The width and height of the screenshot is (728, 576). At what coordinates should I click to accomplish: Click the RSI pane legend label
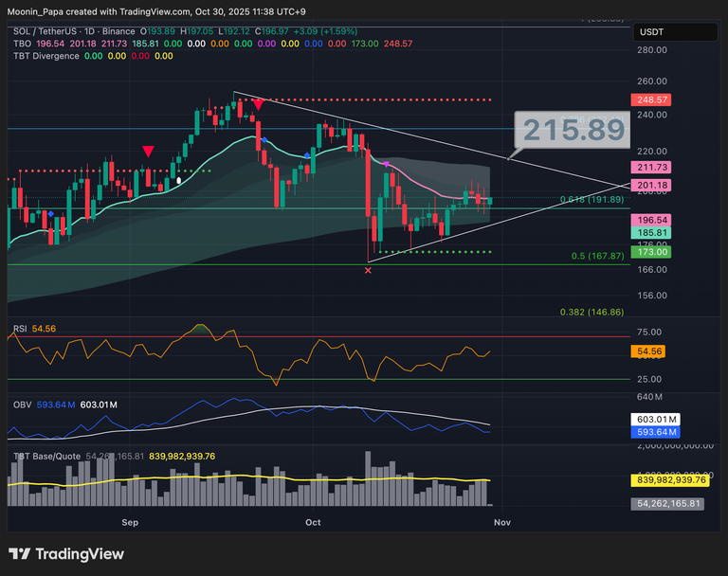coord(20,329)
